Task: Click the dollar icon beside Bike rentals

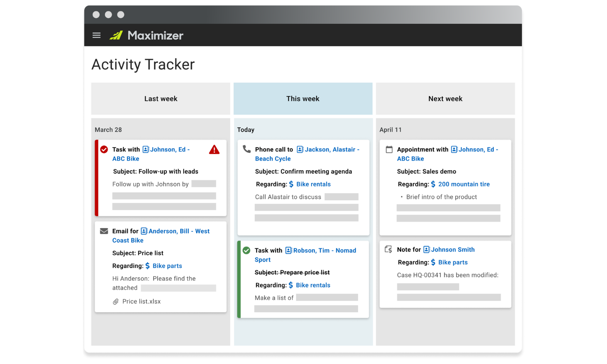Action: (291, 184)
